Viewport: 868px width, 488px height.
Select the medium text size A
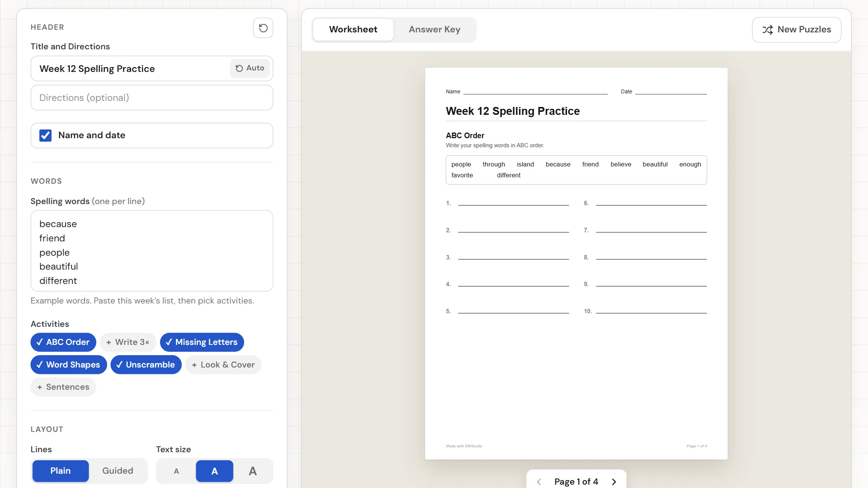[x=214, y=471]
